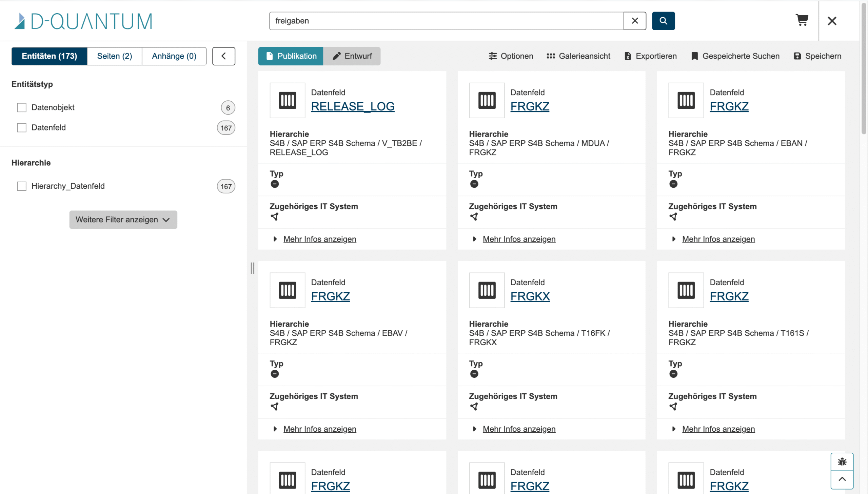Expand Weitere Filter anzeigen

123,220
